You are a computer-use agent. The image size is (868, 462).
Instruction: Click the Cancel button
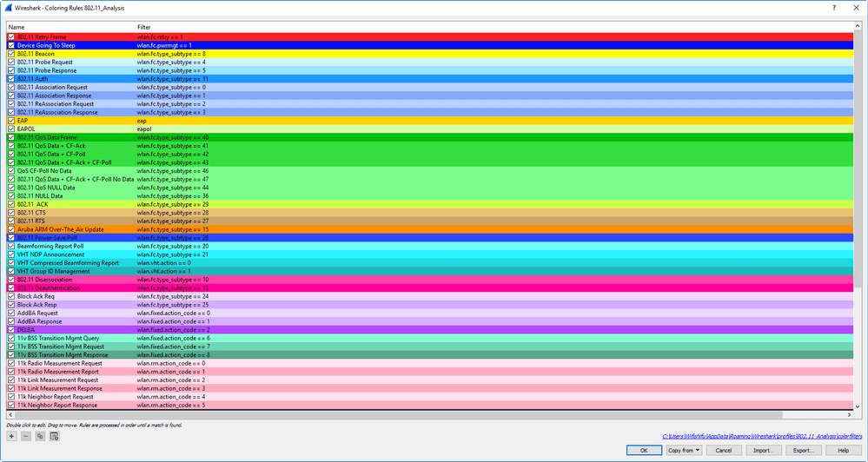coord(724,451)
